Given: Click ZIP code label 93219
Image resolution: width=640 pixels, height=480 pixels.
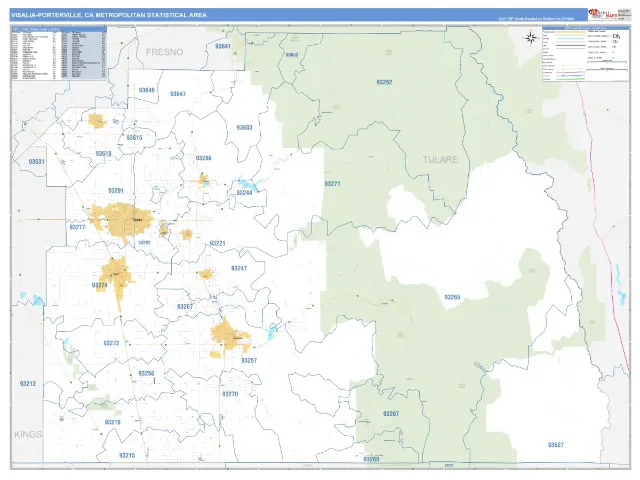Looking at the screenshot, I should coord(112,422).
